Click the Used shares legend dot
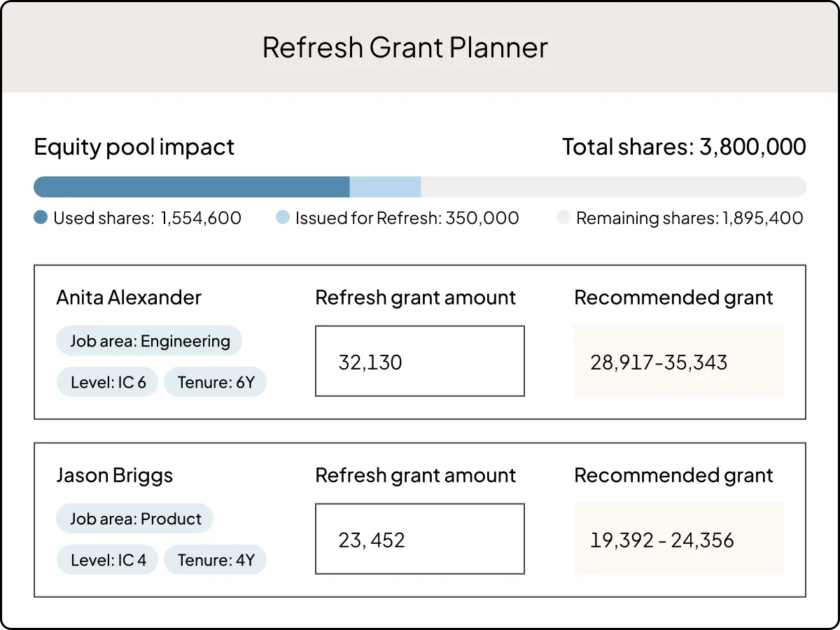The image size is (840, 630). coord(40,218)
